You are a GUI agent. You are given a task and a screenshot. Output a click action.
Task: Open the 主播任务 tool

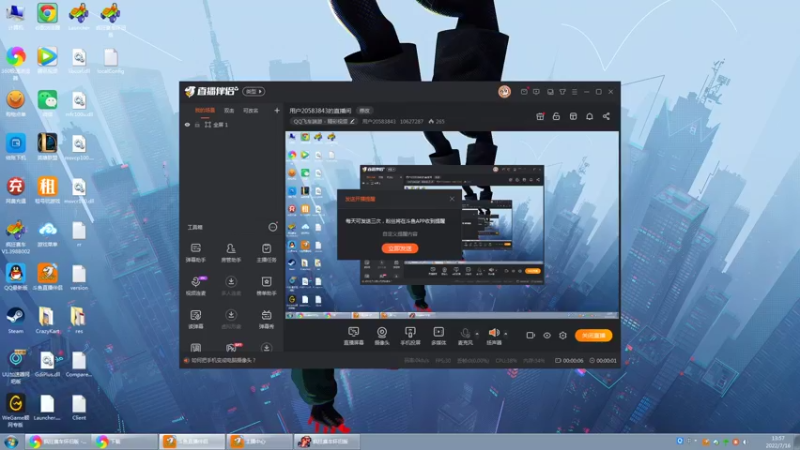tap(266, 253)
